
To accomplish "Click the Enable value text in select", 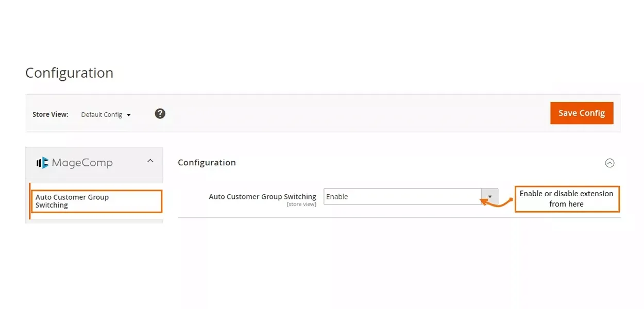I will 337,196.
